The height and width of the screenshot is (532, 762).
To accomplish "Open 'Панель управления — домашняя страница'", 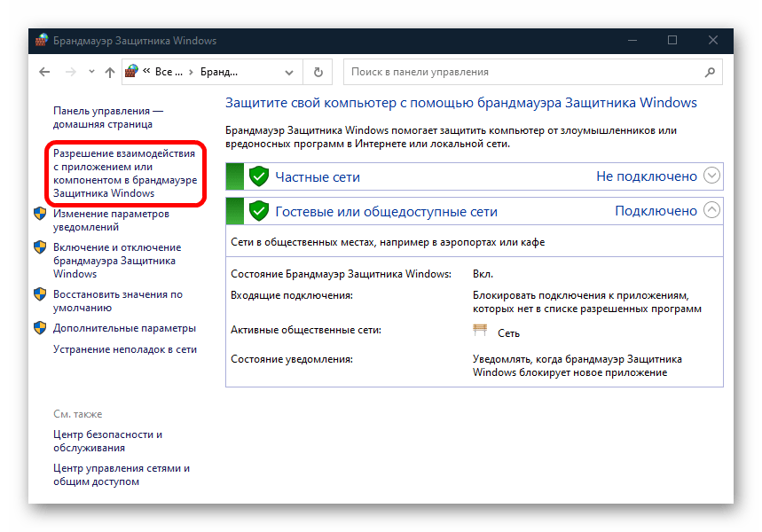I will coord(108,118).
